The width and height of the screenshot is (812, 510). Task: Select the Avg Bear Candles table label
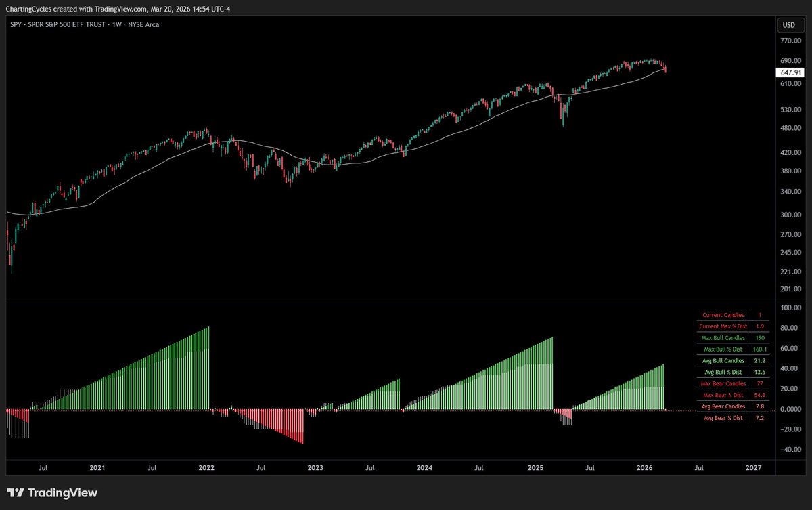coord(723,406)
